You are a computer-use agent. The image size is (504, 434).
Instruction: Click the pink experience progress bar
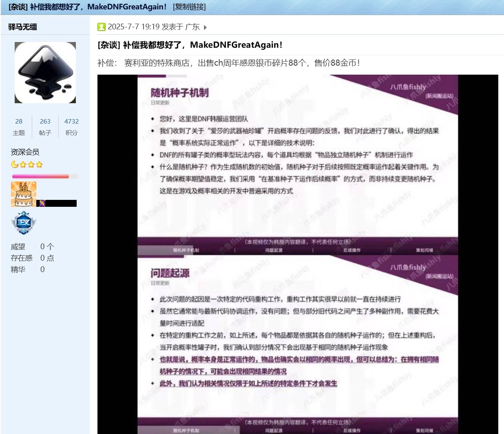[x=45, y=177]
